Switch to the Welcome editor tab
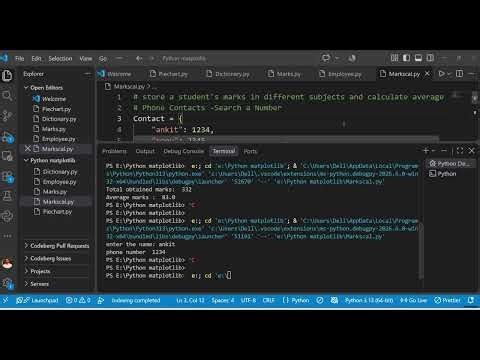The image size is (480, 360). click(x=115, y=74)
